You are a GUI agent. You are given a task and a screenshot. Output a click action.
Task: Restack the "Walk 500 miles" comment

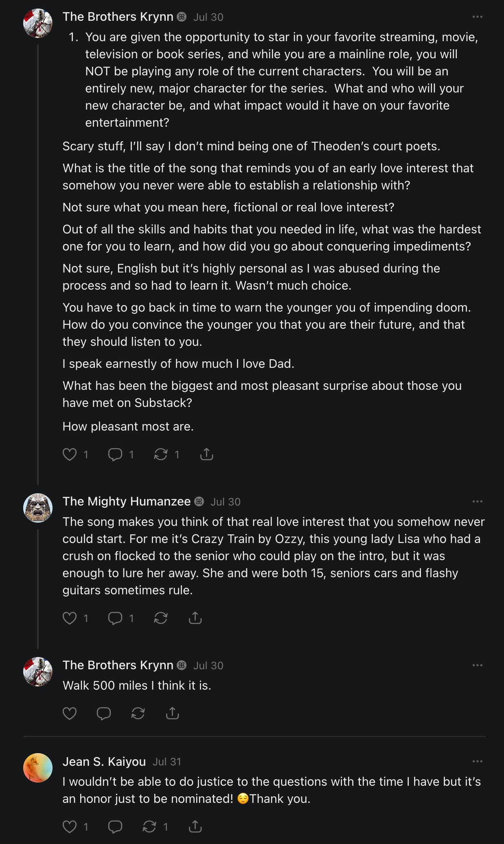(x=138, y=713)
